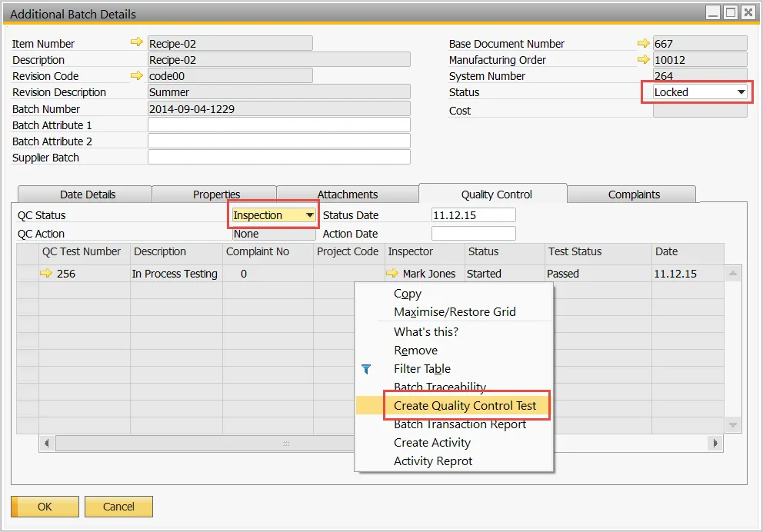Click the Passed test status cell
The height and width of the screenshot is (532, 763).
pos(598,274)
